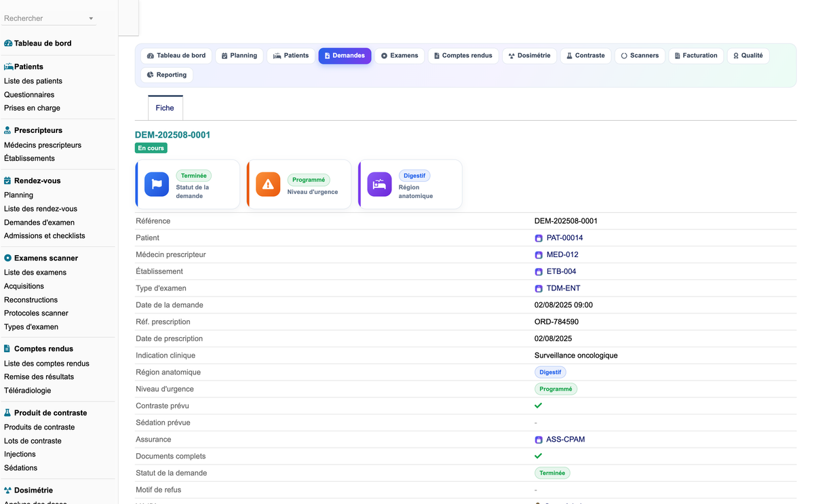Image resolution: width=814 pixels, height=504 pixels.
Task: Open Liste des rendez-vous
Action: tap(41, 209)
